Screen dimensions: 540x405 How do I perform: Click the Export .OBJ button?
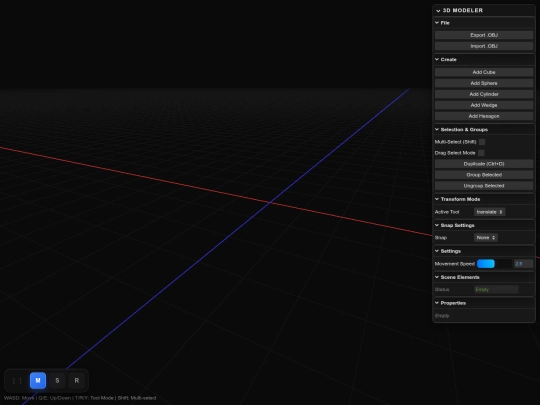pyautogui.click(x=484, y=35)
